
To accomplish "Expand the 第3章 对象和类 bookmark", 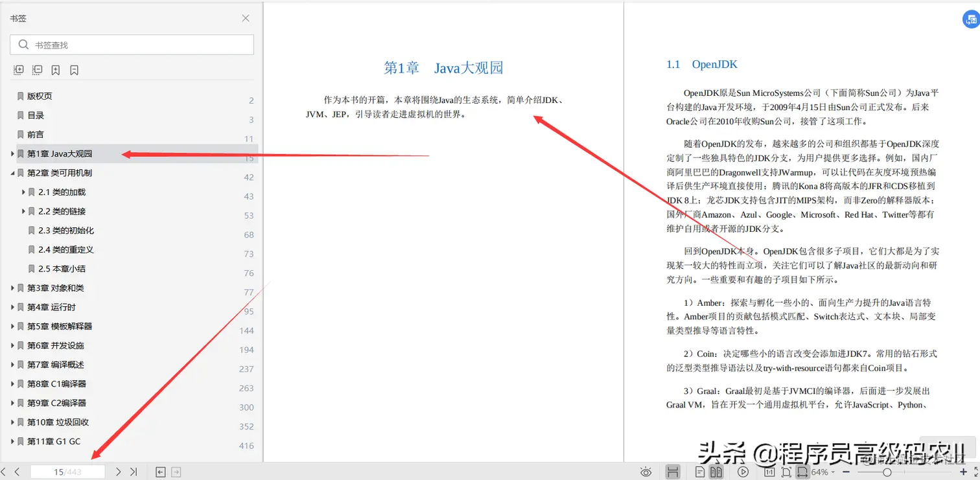I will pyautogui.click(x=12, y=288).
